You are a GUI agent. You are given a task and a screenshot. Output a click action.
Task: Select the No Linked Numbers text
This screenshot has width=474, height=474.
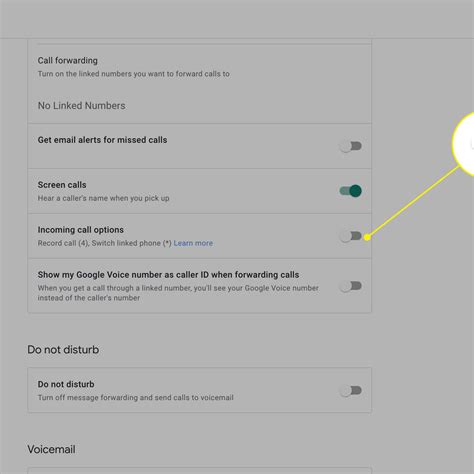point(82,106)
